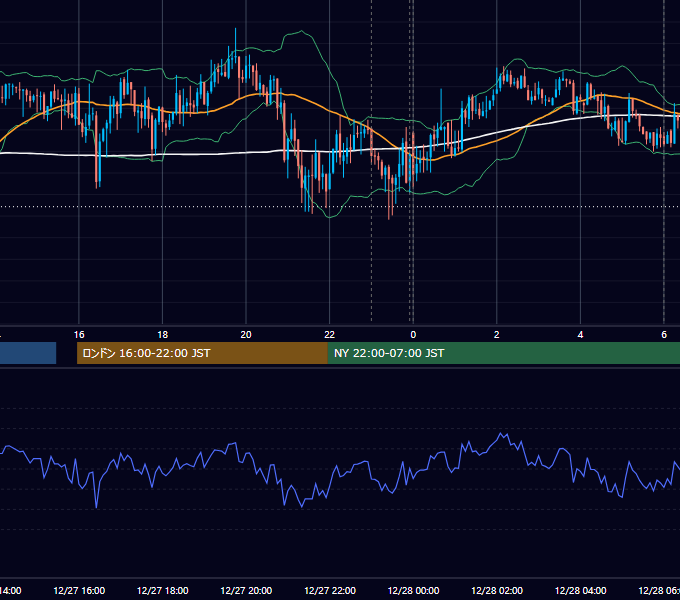Click hour label 20 on the price chart axis
The height and width of the screenshot is (600, 680).
pyautogui.click(x=246, y=335)
